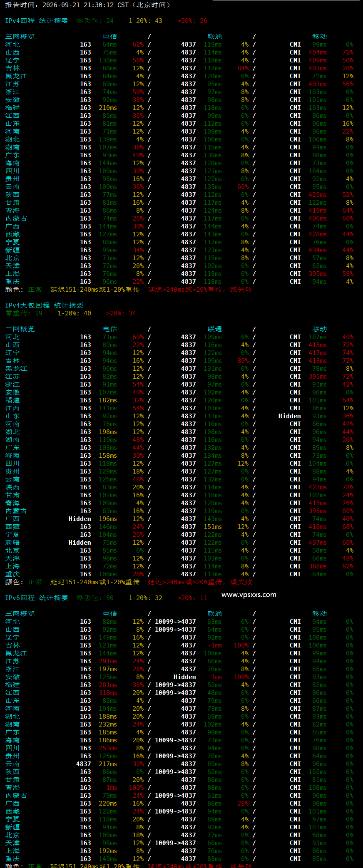The image size is (363, 868).
Task: Click 158ms 电信 latency in IPv4大包回程 海南 row
Action: (x=108, y=456)
